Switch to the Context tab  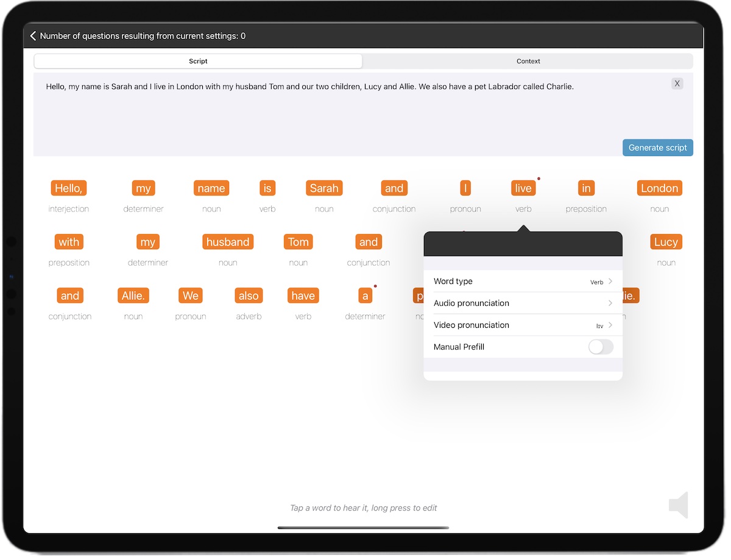point(528,61)
